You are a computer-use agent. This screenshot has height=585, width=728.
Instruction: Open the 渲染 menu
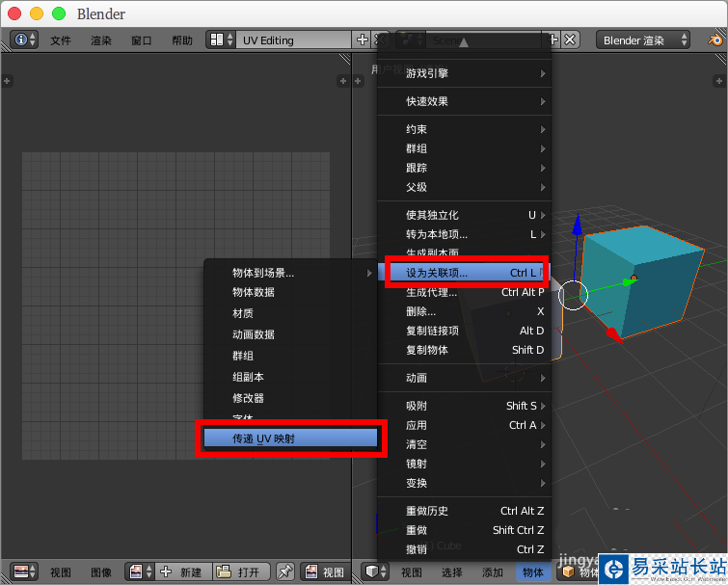coord(101,40)
